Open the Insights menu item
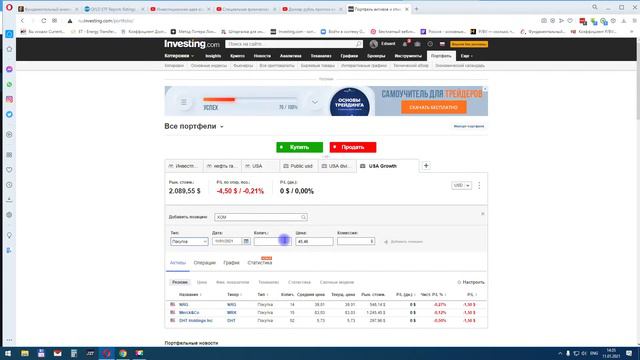 [x=213, y=56]
